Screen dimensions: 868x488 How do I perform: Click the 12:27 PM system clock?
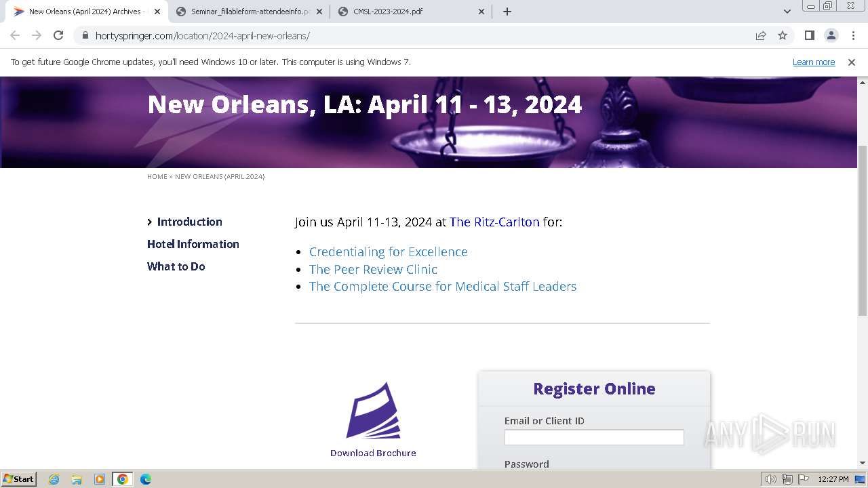point(833,479)
